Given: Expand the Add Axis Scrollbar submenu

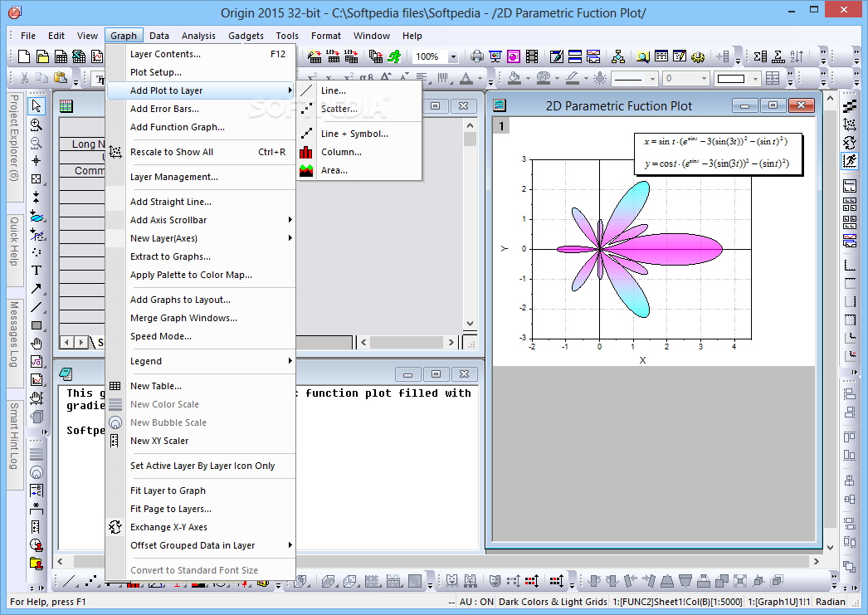Looking at the screenshot, I should click(x=200, y=220).
